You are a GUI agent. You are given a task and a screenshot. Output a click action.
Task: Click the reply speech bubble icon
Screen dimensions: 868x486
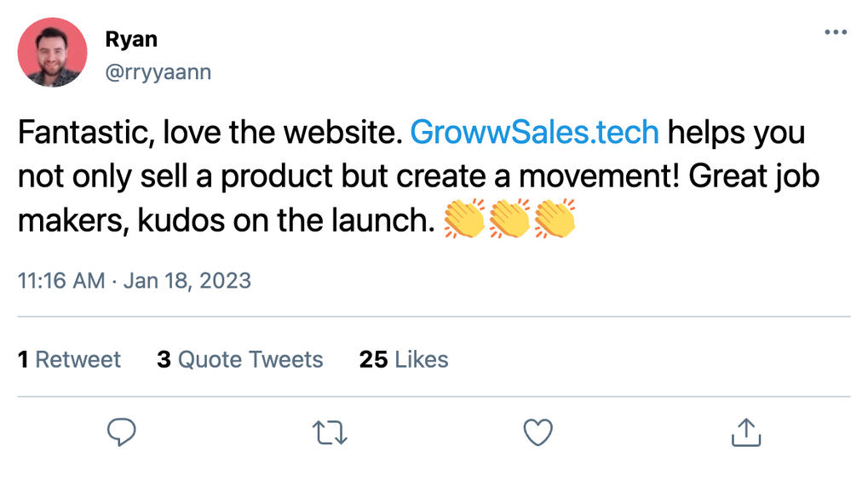(122, 432)
